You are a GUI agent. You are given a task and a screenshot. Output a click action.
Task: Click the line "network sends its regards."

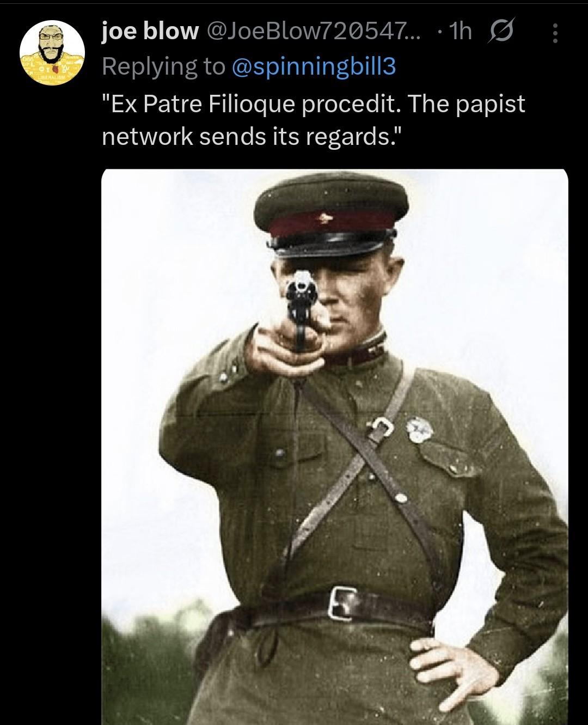(x=248, y=136)
